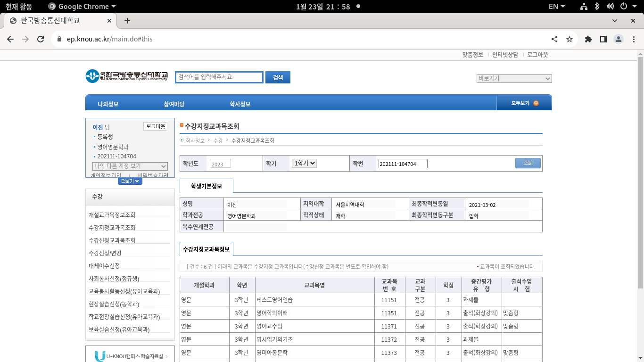Screen dimensions: 644x362
Task: Click the 학번 student number field
Action: tap(403, 164)
